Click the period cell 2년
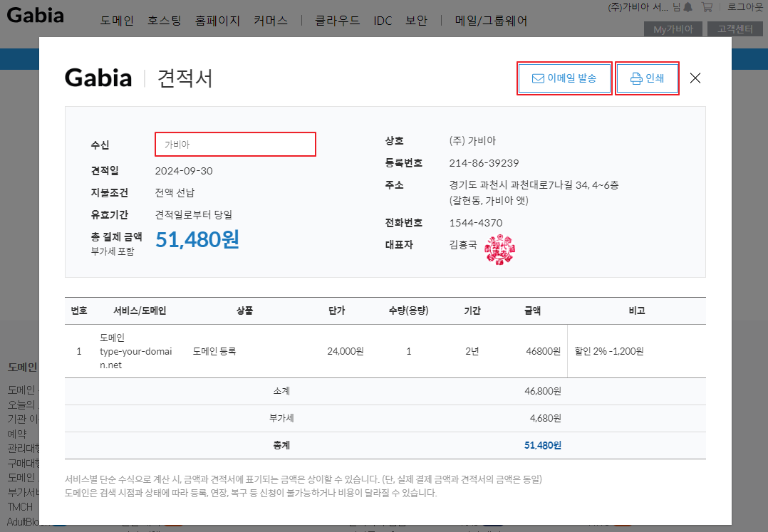 [x=472, y=351]
